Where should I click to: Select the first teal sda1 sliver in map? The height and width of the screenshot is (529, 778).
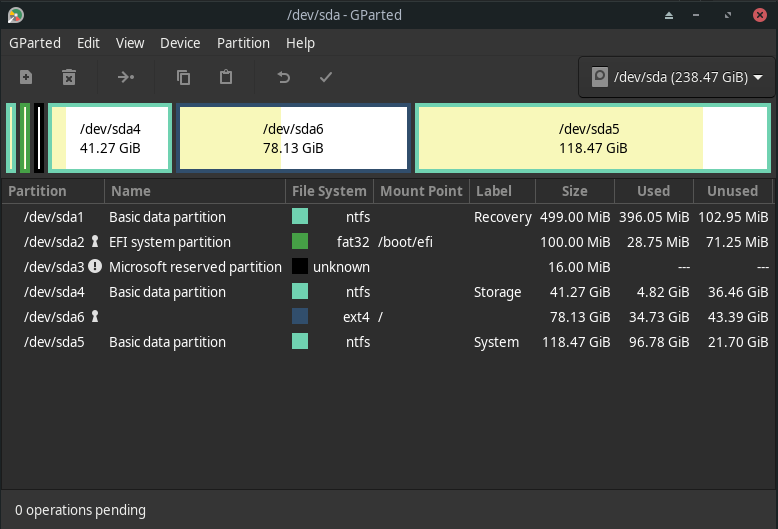[x=11, y=138]
